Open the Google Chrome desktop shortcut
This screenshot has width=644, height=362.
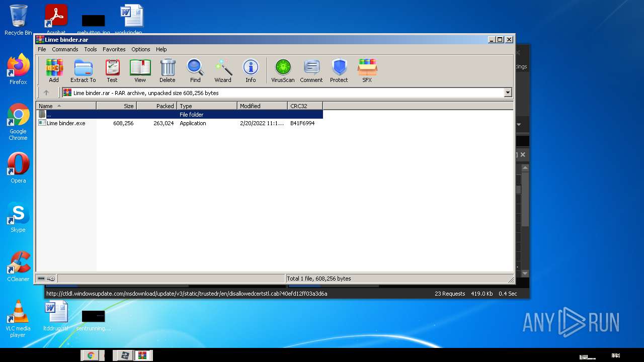click(x=18, y=122)
